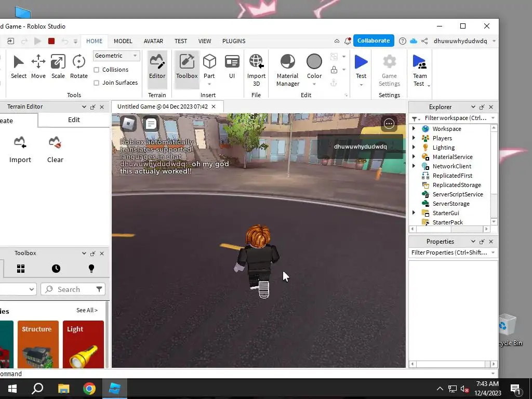Click the help question mark icon
This screenshot has height=399, width=532.
click(403, 41)
